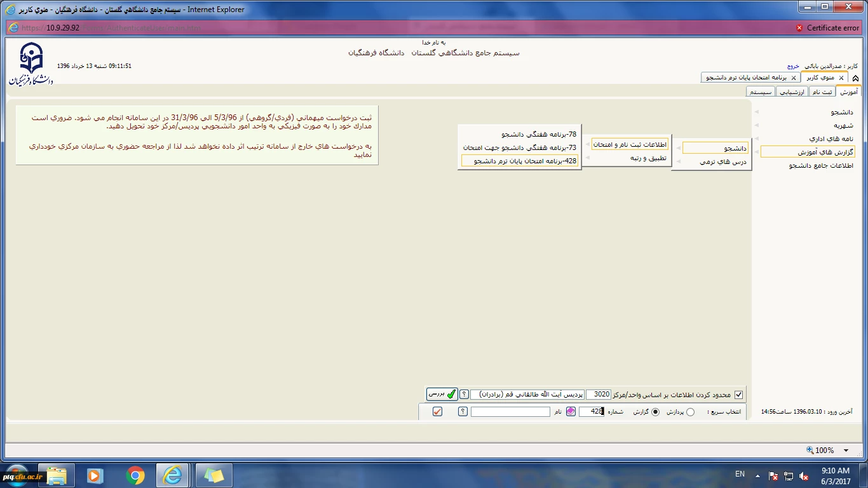
Task: Click the green checkmark بررسی button
Action: [442, 394]
